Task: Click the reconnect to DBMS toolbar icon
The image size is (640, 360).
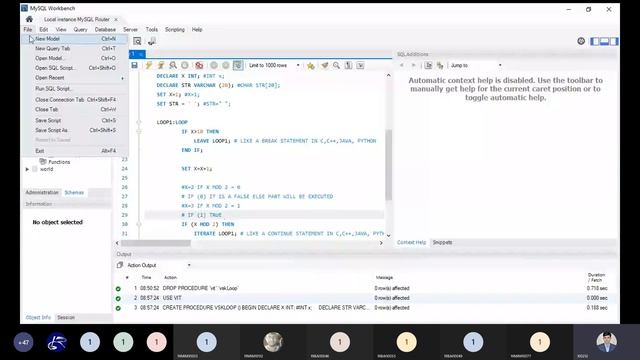Action: pos(152,41)
